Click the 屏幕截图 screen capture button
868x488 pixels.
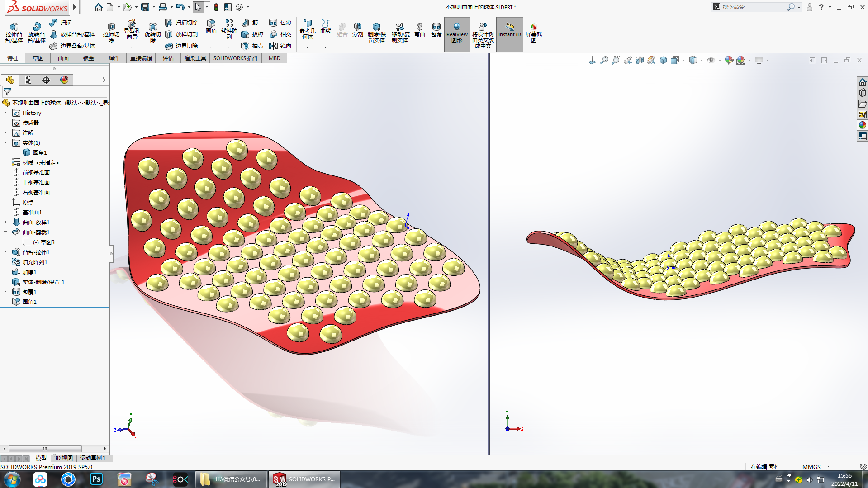534,33
